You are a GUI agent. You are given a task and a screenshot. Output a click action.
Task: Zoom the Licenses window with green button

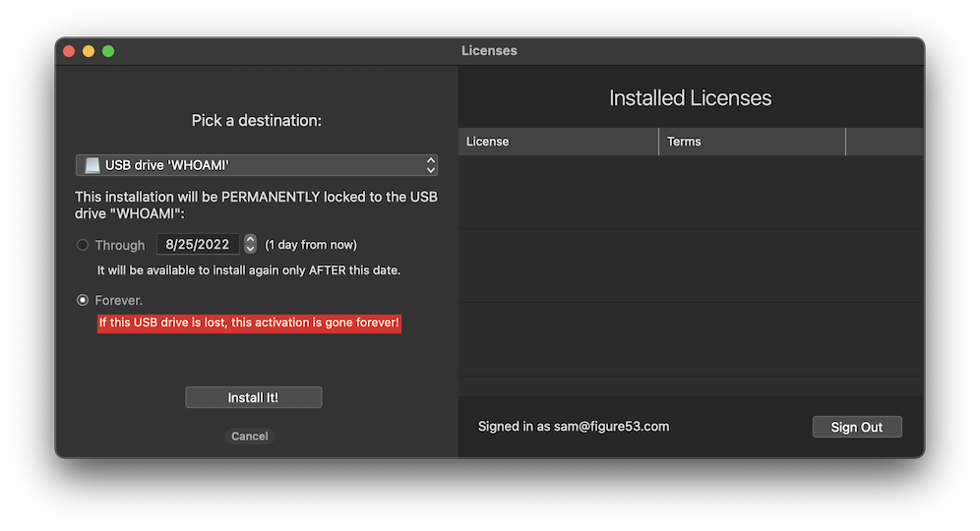coord(108,51)
